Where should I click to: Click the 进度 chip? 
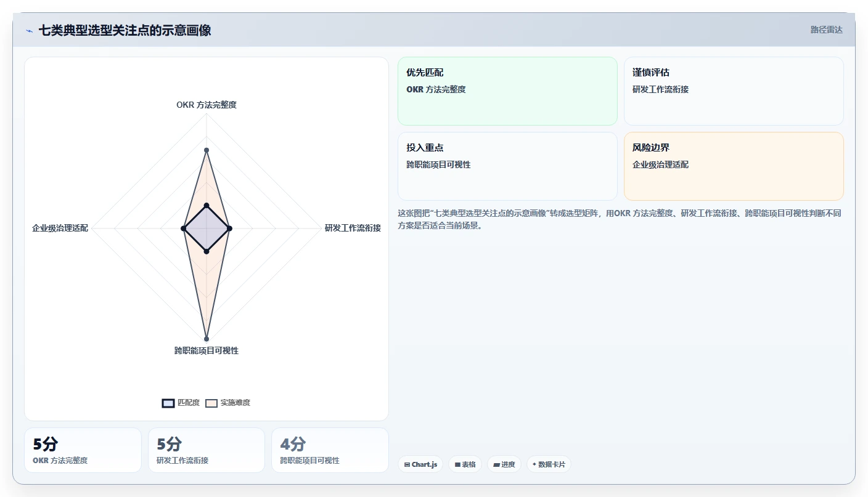click(x=504, y=464)
